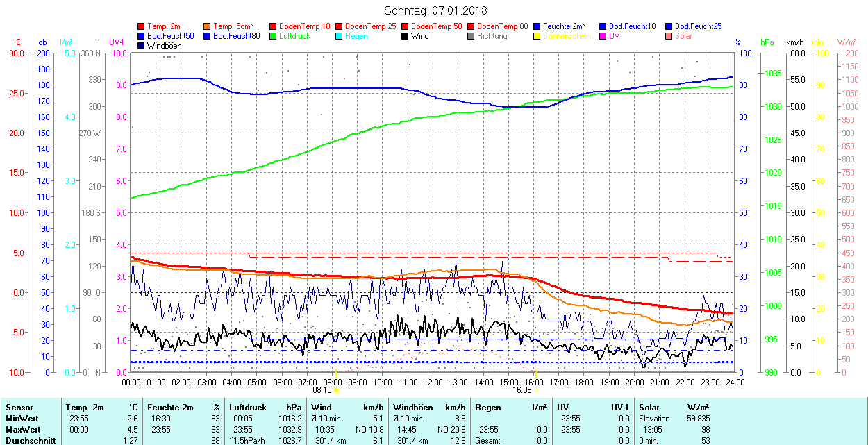Viewport: 868px width, 445px height.
Task: Click the ^1.5hPa/h pressure trend
Action: click(249, 441)
